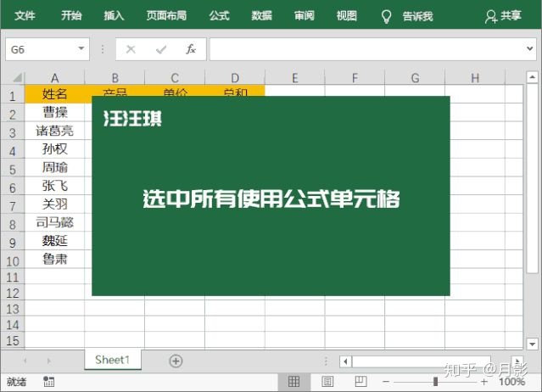Image resolution: width=542 pixels, height=392 pixels.
Task: Click the lightbulb Tell Me icon
Action: (386, 16)
